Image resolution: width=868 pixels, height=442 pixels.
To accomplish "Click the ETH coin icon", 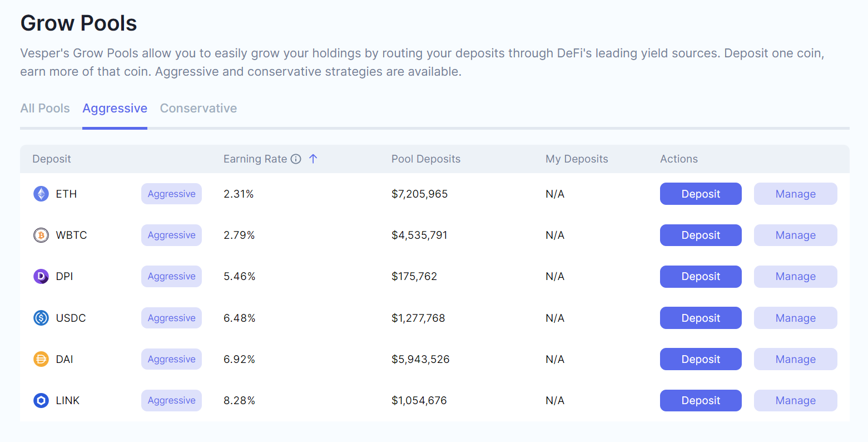I will [41, 194].
